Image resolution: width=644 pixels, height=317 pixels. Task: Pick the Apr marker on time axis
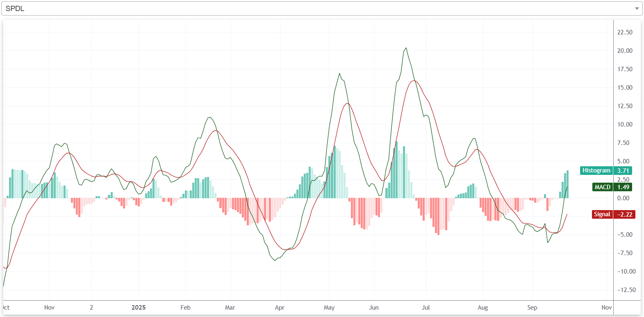click(x=280, y=308)
